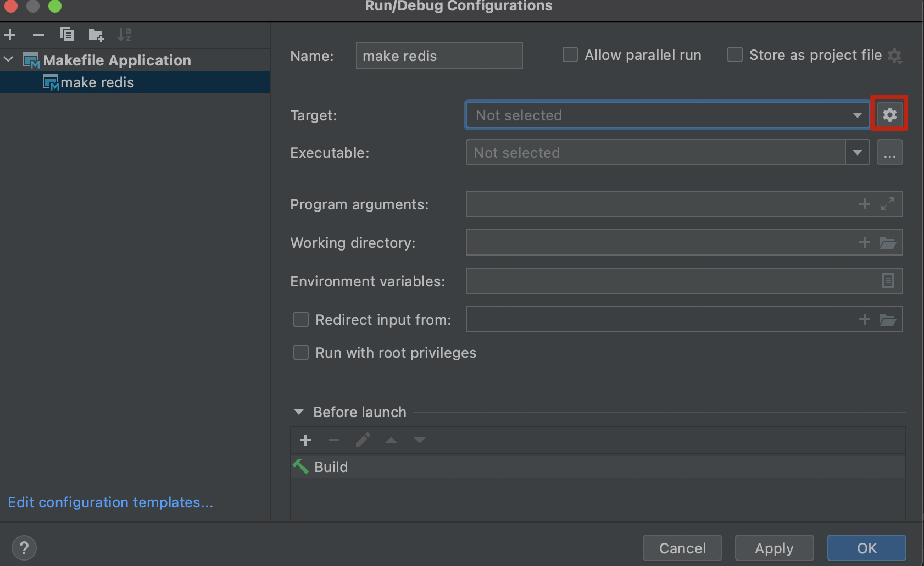Select the Build before-launch task
The width and height of the screenshot is (924, 566).
tap(331, 467)
